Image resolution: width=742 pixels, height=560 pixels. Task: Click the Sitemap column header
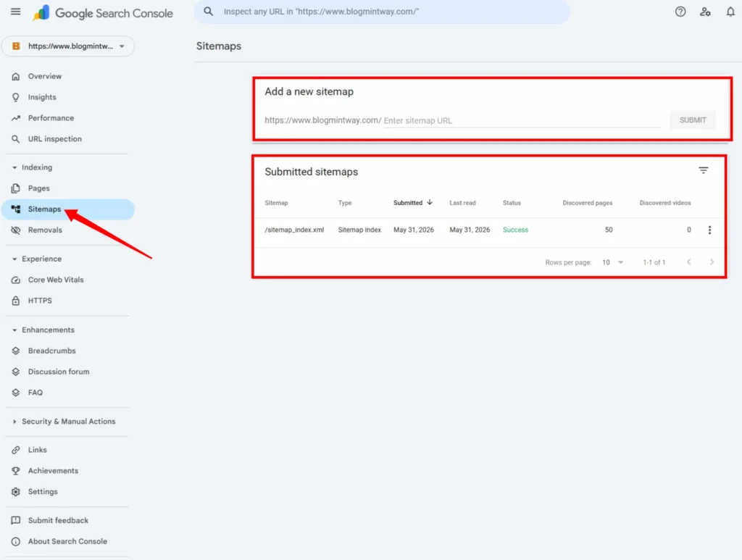click(x=276, y=203)
